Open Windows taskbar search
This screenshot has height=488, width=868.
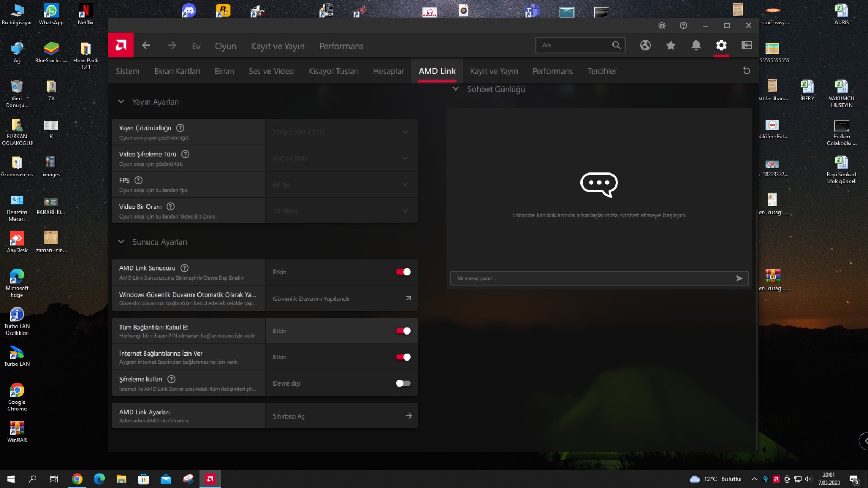click(33, 479)
